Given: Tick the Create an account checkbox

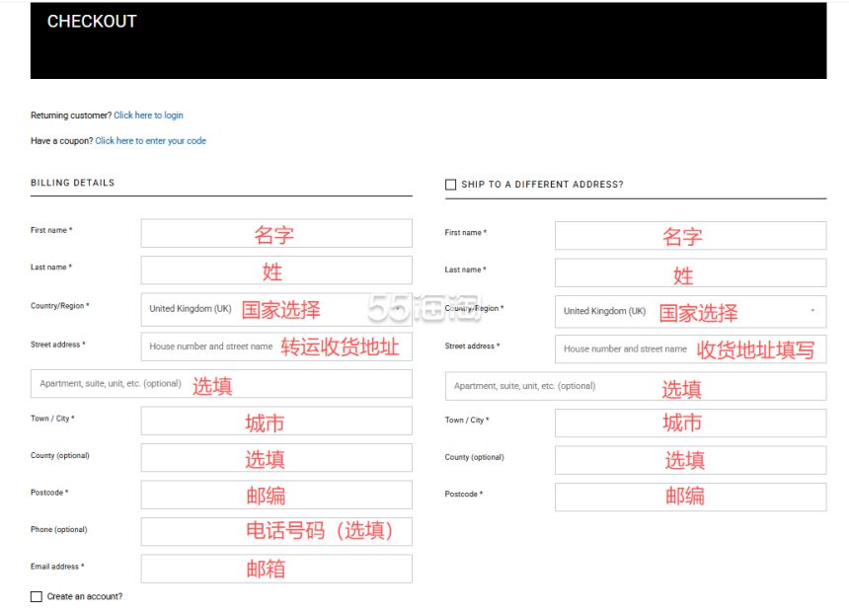Looking at the screenshot, I should point(37,596).
